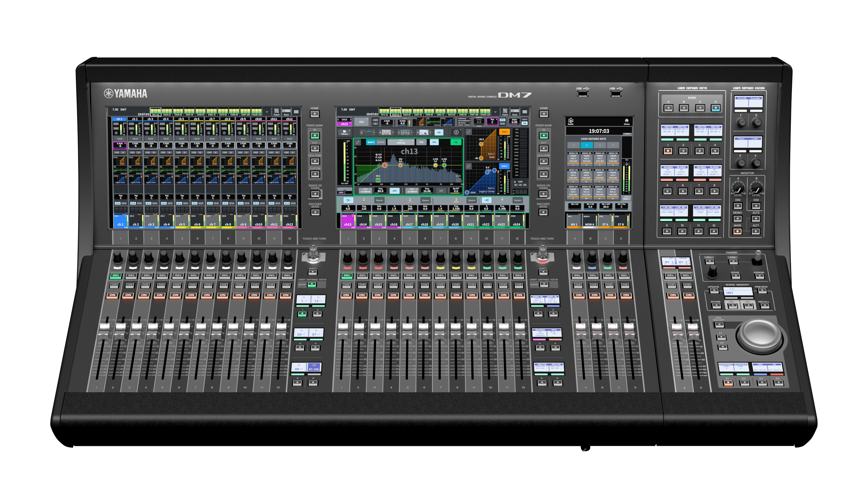Open the OSC dropdown in ch13 view
Image resolution: width=868 pixels, height=494 pixels.
point(362,122)
